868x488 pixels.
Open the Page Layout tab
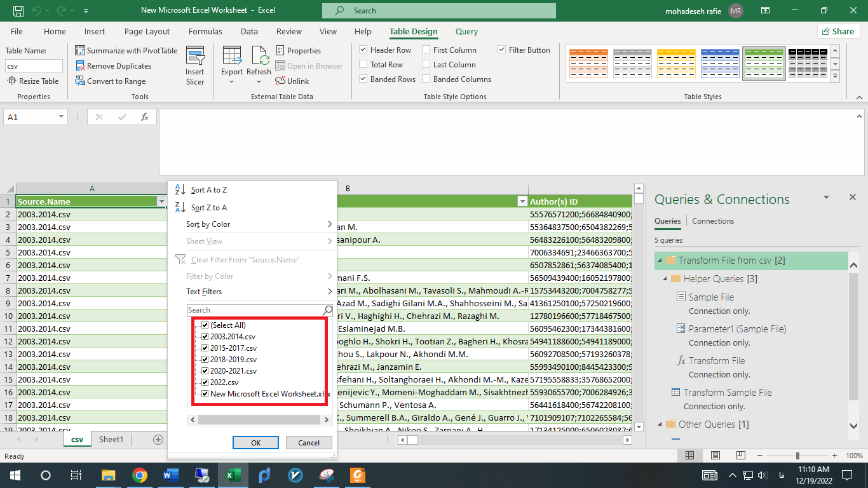point(147,31)
